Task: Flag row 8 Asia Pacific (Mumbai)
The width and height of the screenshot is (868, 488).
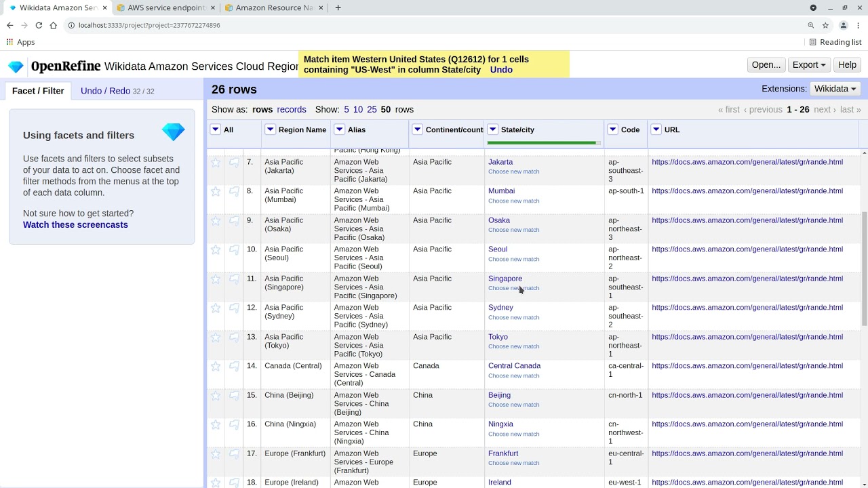Action: 234,192
